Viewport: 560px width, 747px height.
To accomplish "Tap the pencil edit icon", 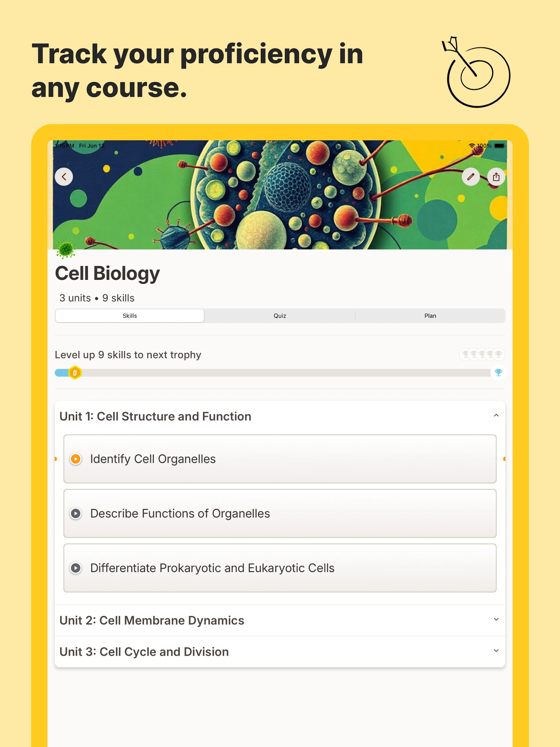I will (470, 177).
